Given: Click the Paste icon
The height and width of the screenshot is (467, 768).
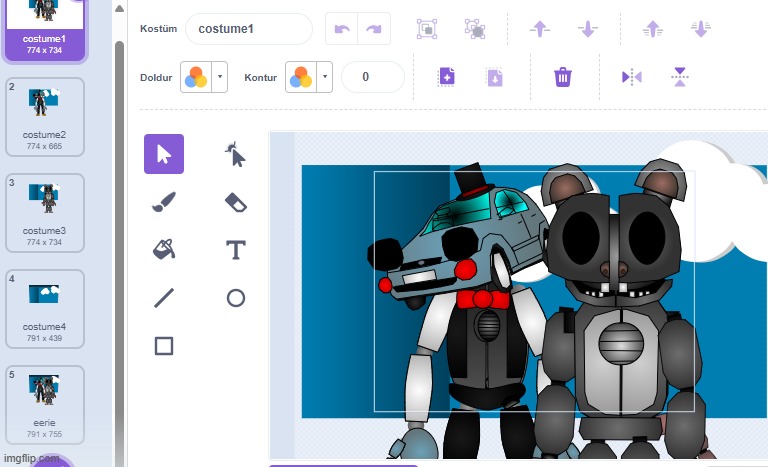Looking at the screenshot, I should tap(495, 77).
